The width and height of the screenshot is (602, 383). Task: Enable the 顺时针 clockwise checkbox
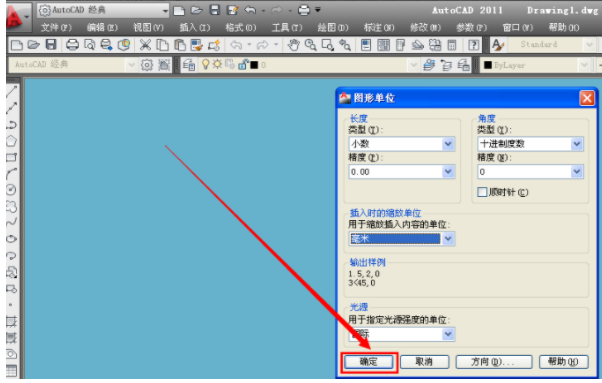[482, 192]
